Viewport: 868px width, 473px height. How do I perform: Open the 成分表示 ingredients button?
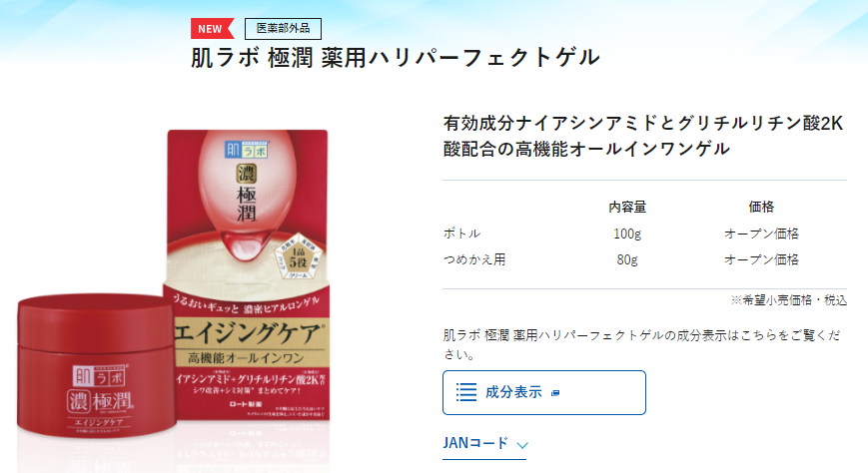(544, 392)
